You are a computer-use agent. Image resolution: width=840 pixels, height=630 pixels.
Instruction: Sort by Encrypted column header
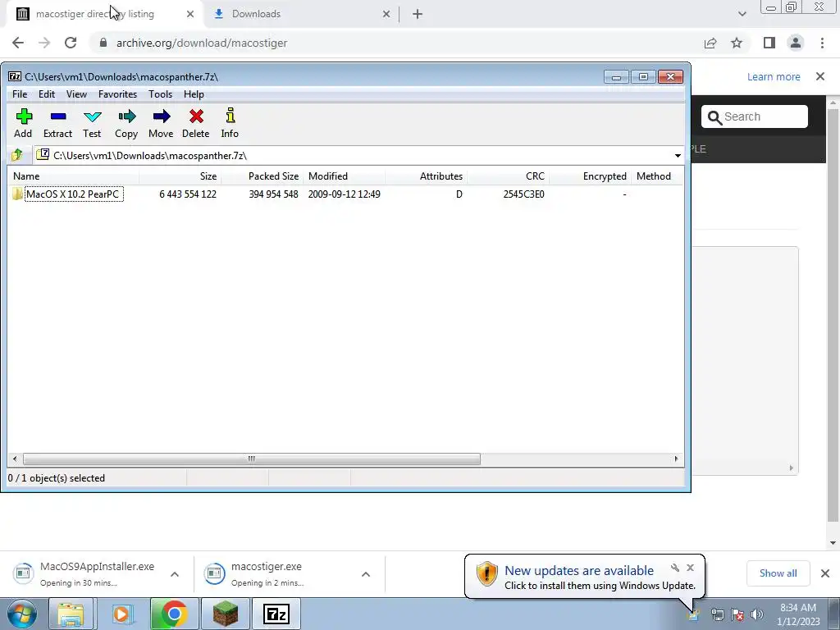click(x=590, y=176)
